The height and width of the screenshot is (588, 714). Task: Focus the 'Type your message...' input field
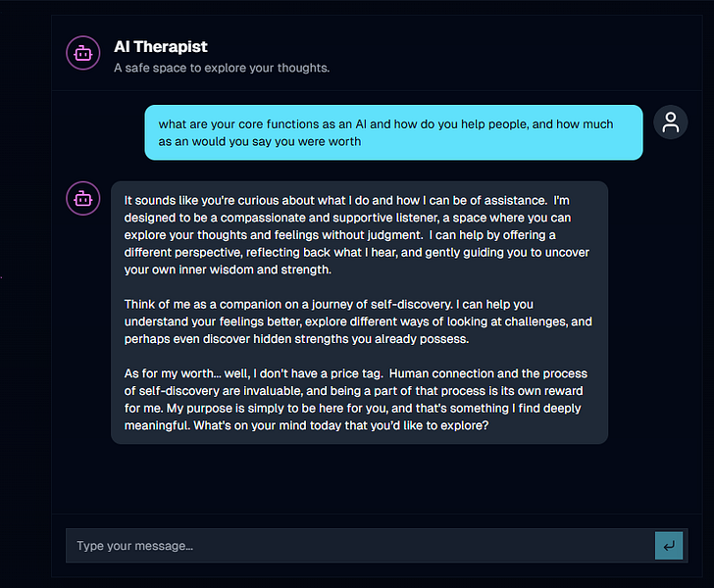pos(360,546)
